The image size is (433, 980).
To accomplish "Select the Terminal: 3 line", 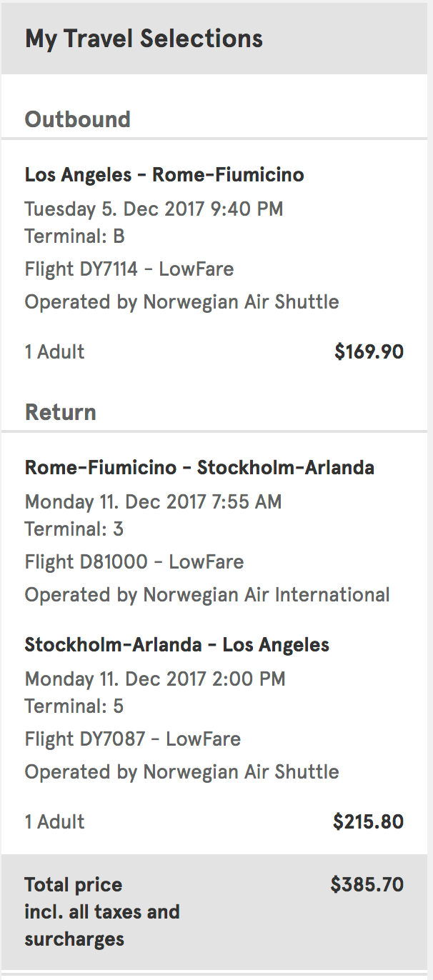I will tap(74, 529).
